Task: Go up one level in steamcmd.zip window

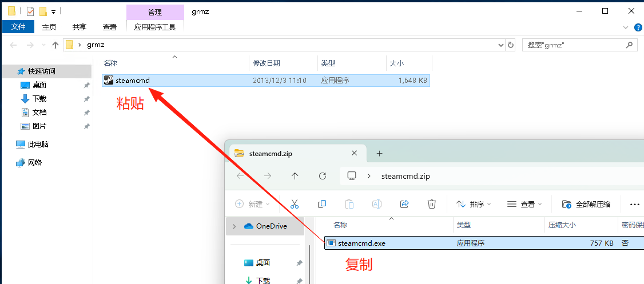Action: coord(295,175)
